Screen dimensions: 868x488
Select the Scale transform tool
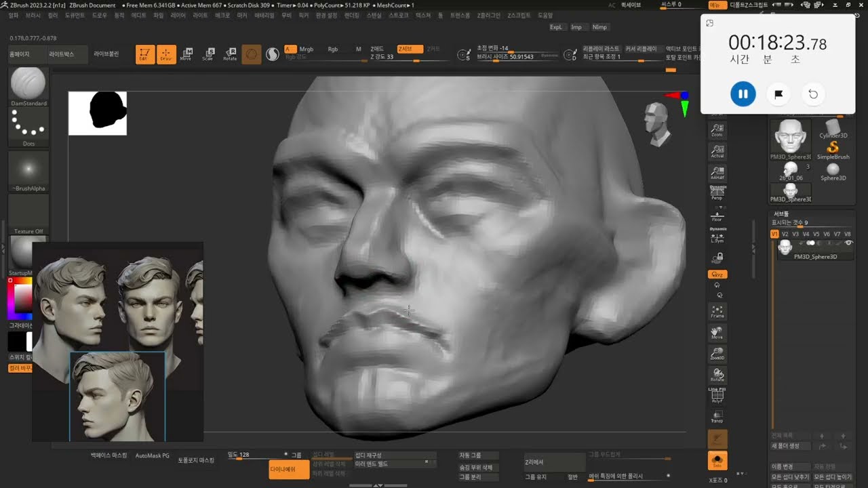pos(208,55)
